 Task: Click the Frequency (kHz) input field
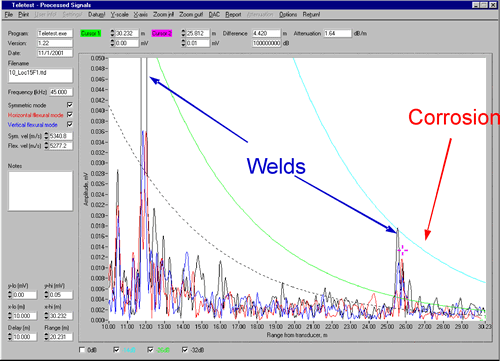click(x=61, y=92)
